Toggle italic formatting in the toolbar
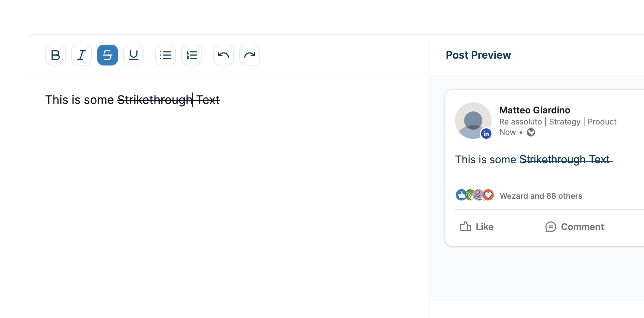Screen dimensions: 644x318 click(81, 55)
